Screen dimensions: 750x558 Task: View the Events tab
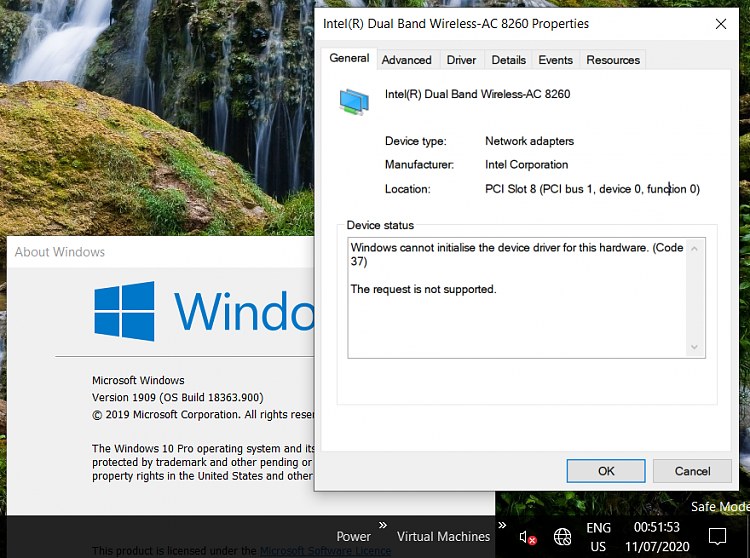click(x=555, y=60)
